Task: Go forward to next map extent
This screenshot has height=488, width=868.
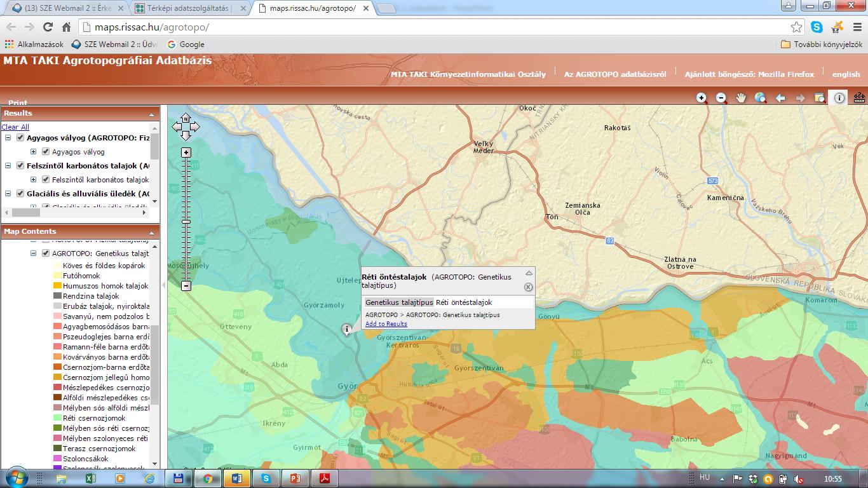Action: point(801,98)
